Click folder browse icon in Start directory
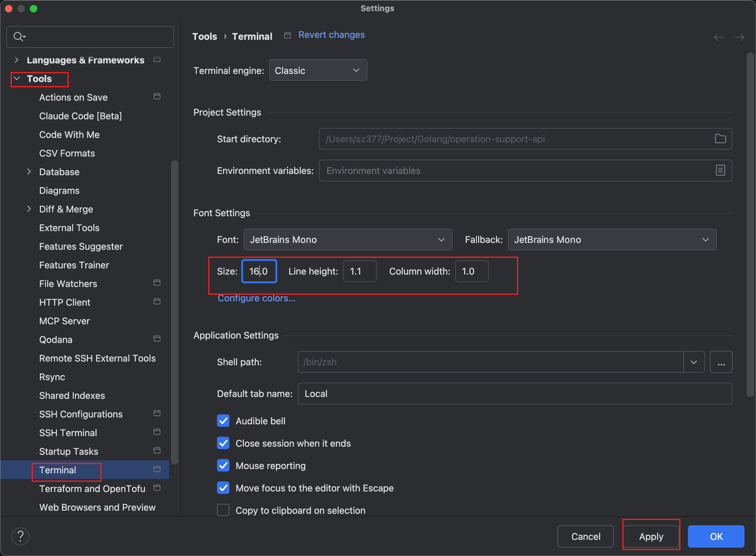Screen dimensions: 756x556 [720, 139]
